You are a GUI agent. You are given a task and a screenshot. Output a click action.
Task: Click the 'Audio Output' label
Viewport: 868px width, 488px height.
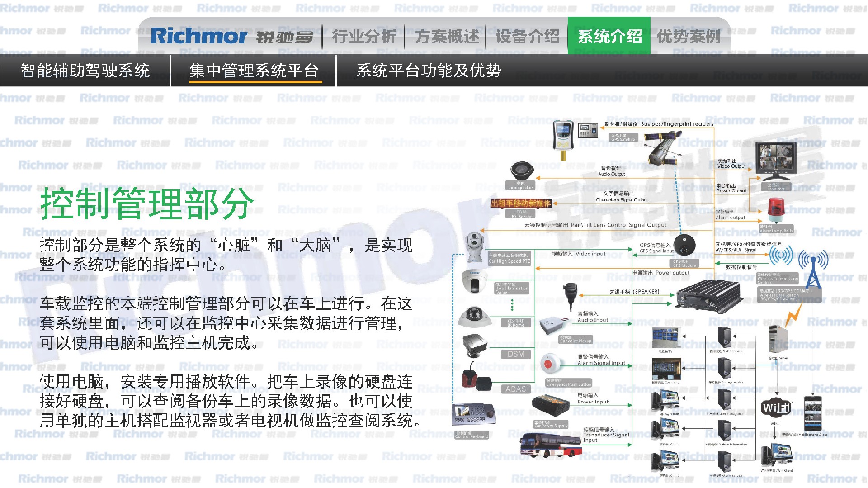point(611,174)
